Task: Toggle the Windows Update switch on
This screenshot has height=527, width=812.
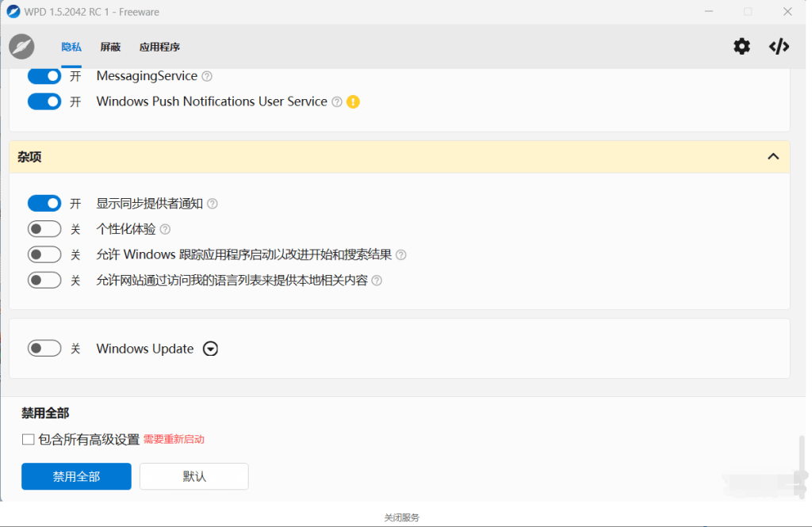Action: [x=44, y=349]
